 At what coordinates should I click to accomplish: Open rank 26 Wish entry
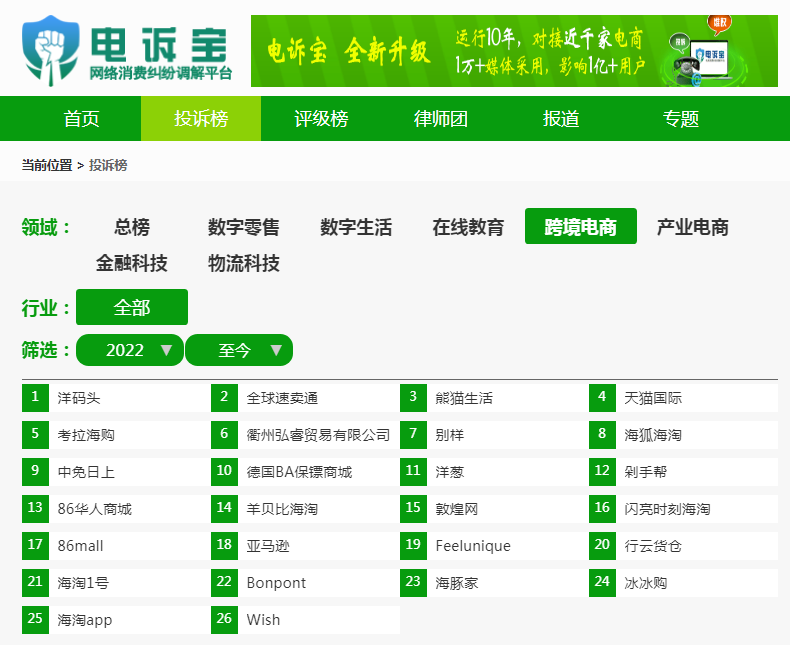point(305,619)
